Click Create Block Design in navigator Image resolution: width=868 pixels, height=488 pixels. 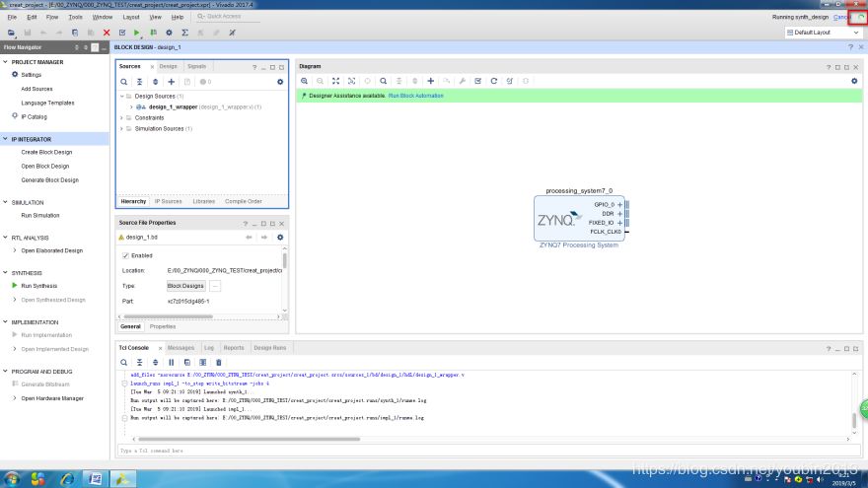(46, 152)
